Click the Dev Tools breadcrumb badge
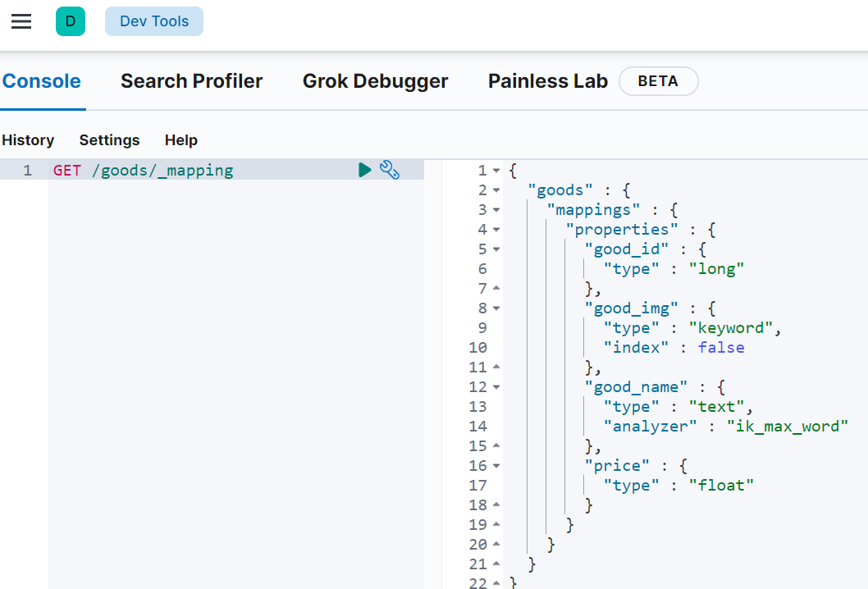The image size is (868, 589). (154, 21)
